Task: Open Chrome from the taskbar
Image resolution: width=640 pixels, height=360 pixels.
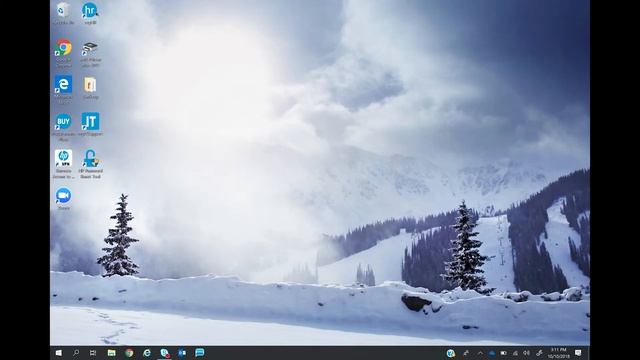Action: coord(129,353)
